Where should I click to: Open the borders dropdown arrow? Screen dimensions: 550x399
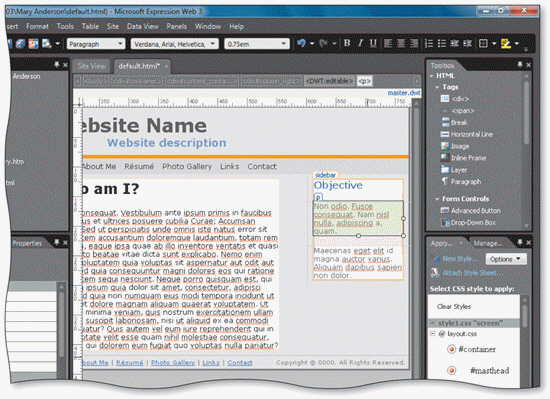pos(494,43)
